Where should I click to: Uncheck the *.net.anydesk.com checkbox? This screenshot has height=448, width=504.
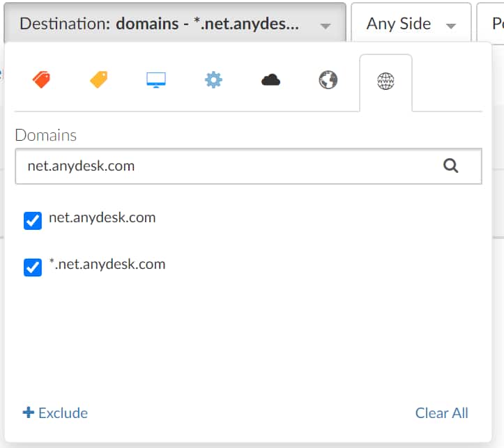[x=33, y=268]
